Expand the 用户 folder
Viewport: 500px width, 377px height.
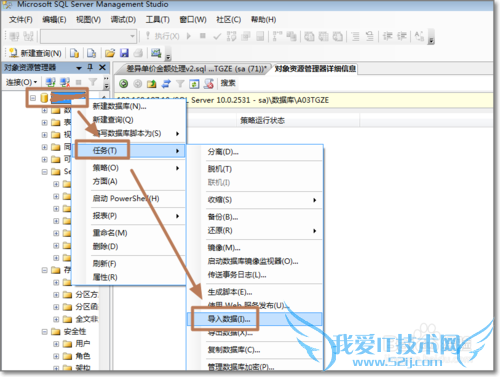56,344
